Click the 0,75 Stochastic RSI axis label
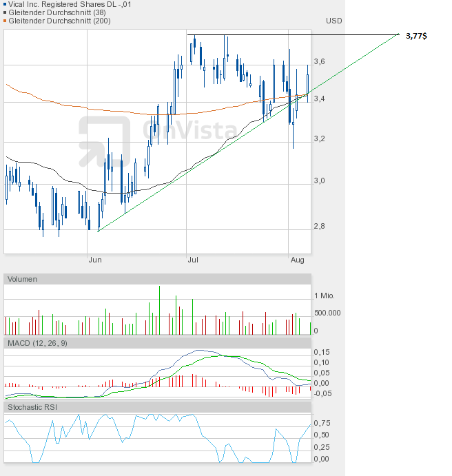 (320, 423)
